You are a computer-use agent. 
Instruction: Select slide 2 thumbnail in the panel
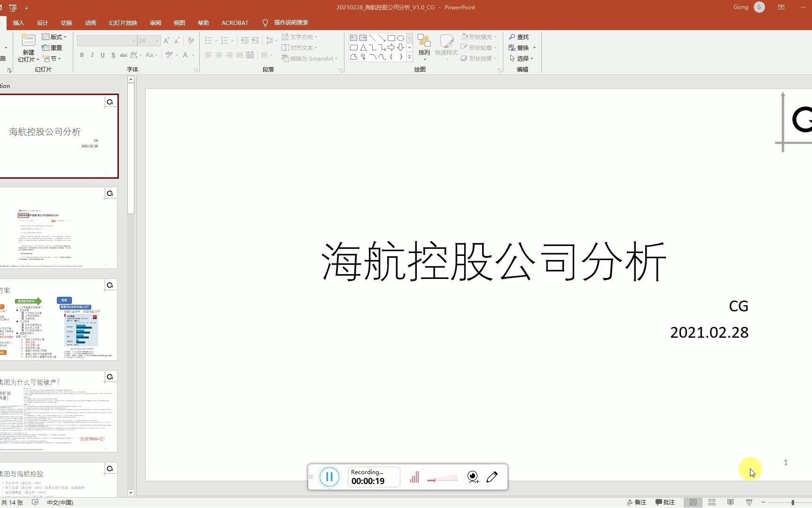[x=58, y=228]
